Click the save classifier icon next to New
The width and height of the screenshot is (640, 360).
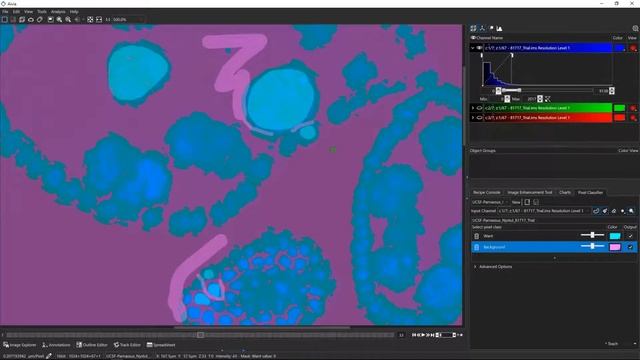527,202
